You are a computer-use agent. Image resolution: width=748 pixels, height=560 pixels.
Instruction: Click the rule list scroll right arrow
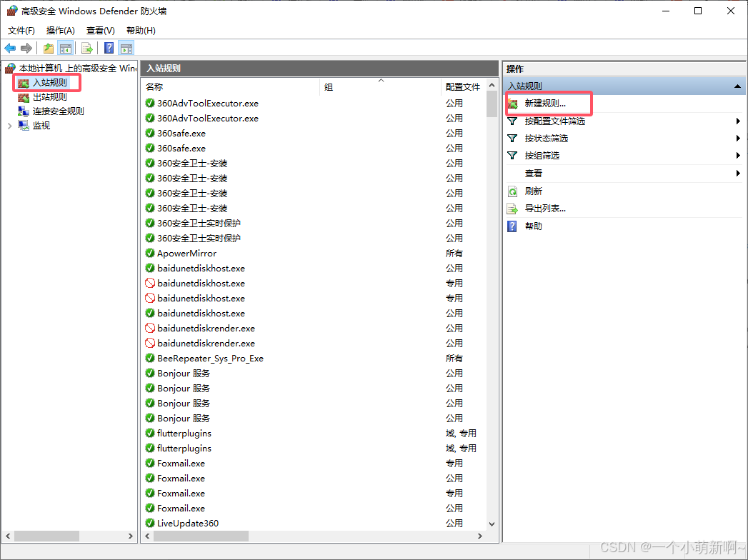(480, 536)
